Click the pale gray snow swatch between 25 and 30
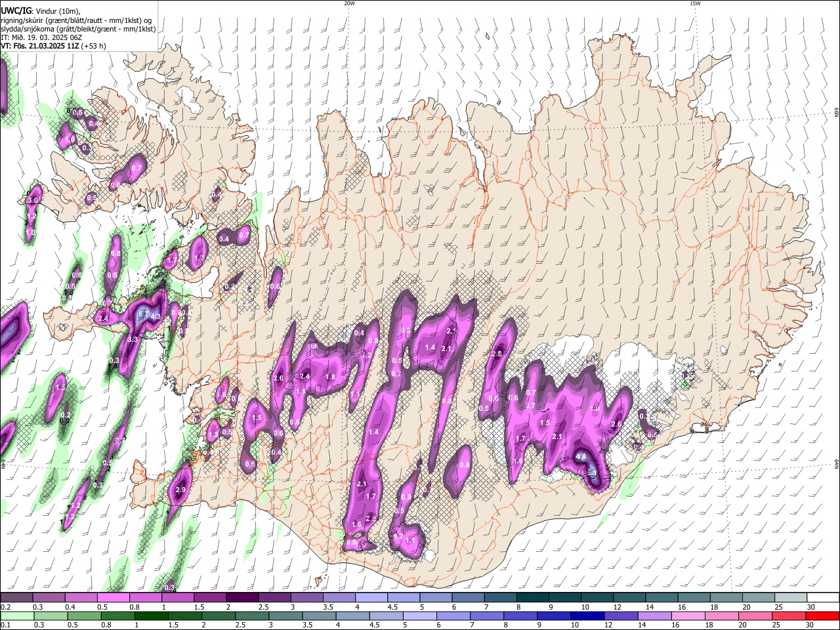Image resolution: width=840 pixels, height=630 pixels. [791, 597]
